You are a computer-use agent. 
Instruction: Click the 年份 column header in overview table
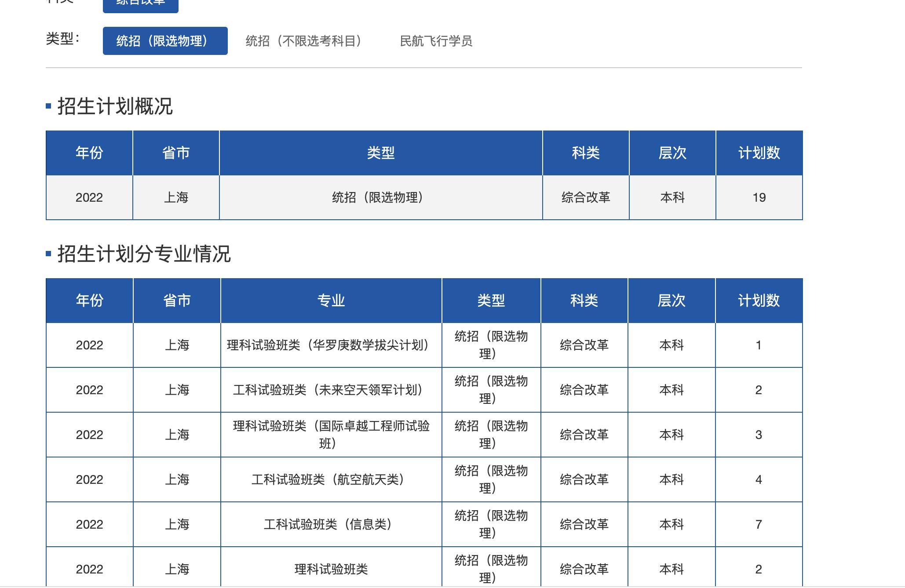88,153
